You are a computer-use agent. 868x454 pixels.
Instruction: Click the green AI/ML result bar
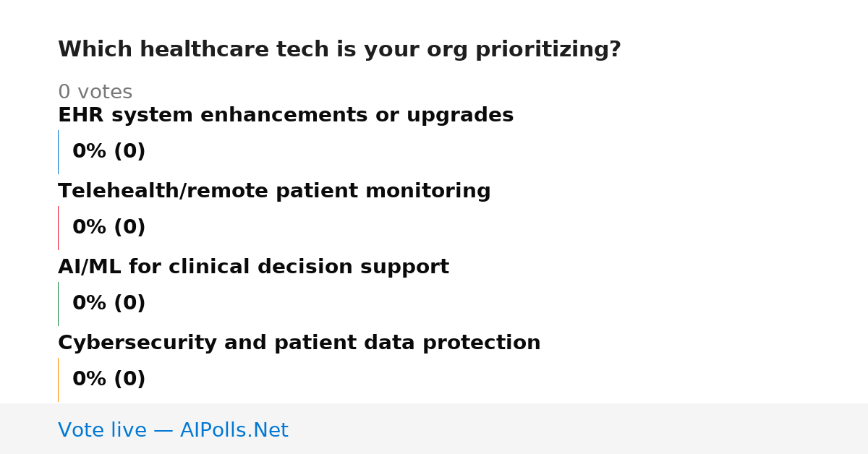(58, 304)
